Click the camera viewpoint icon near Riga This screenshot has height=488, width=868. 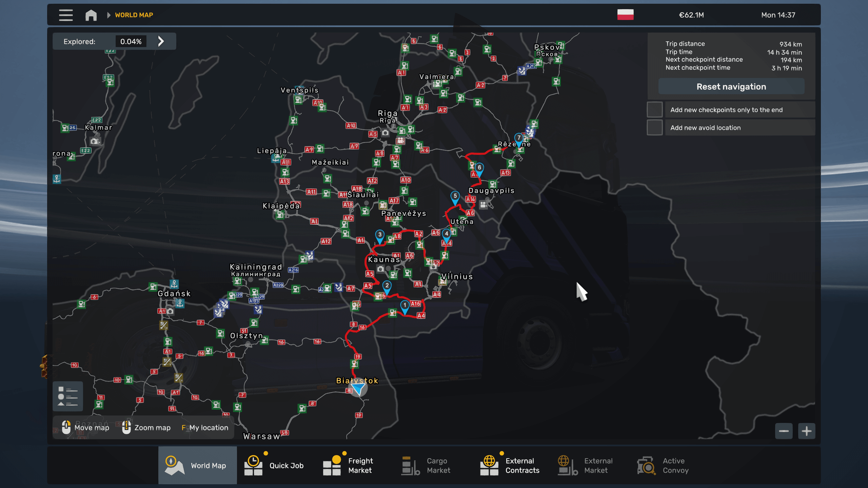click(385, 133)
